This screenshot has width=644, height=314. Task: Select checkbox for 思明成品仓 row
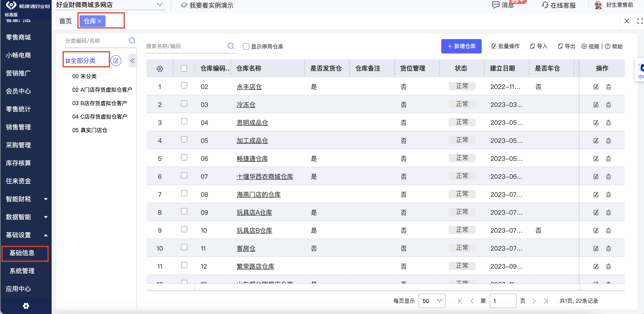pyautogui.click(x=184, y=122)
